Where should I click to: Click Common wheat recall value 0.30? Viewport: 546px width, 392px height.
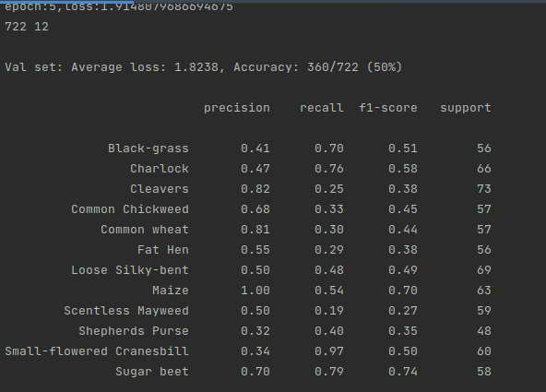pos(329,230)
